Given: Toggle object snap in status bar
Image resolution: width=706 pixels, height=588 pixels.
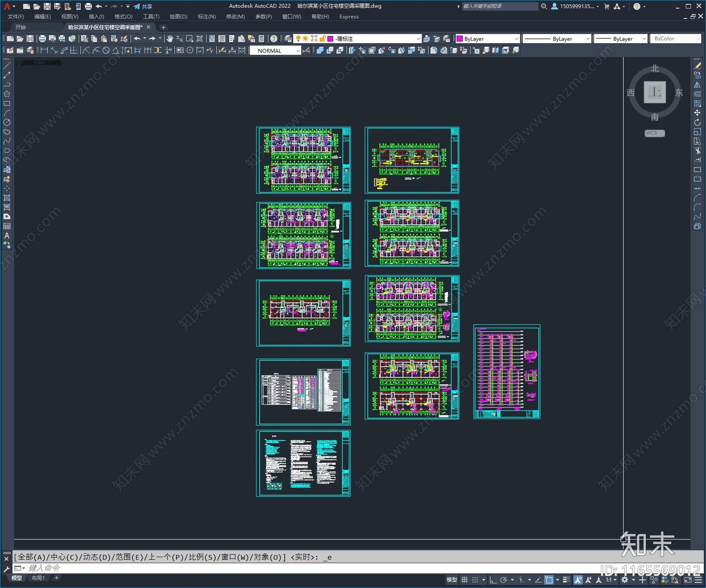Looking at the screenshot, I should (548, 580).
